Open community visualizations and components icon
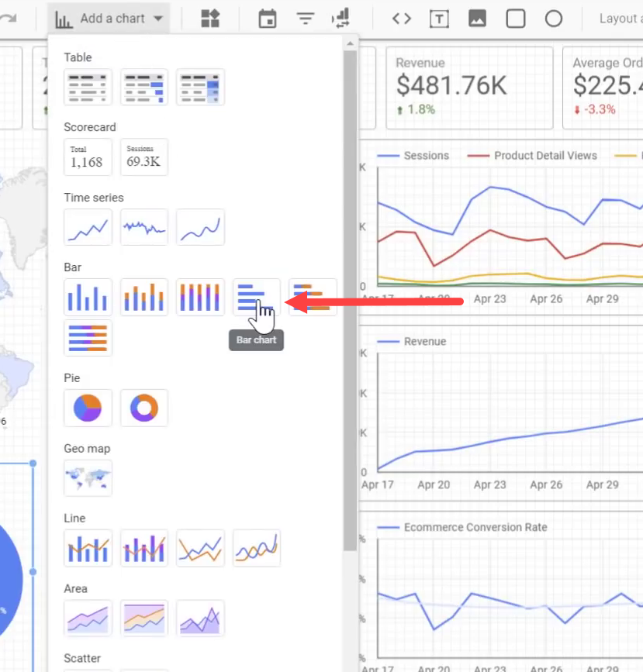Viewport: 643px width, 672px height. click(x=210, y=19)
